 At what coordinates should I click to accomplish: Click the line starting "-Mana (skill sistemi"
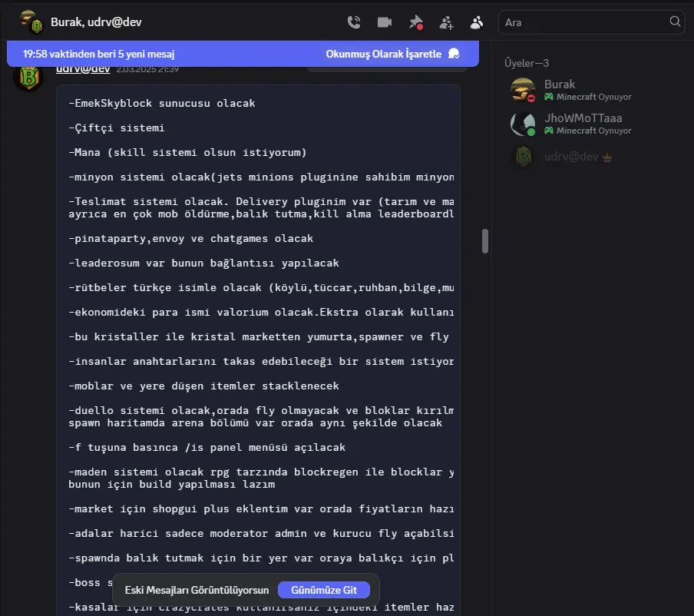(187, 152)
